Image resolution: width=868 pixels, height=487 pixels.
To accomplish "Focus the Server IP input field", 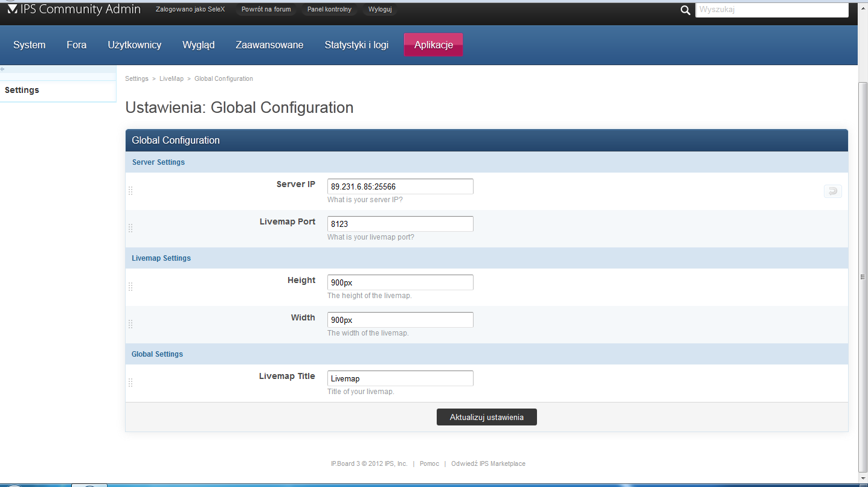I will pos(400,186).
